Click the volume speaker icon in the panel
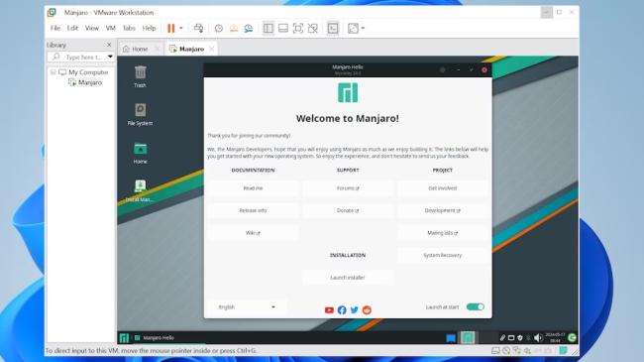 (x=538, y=338)
